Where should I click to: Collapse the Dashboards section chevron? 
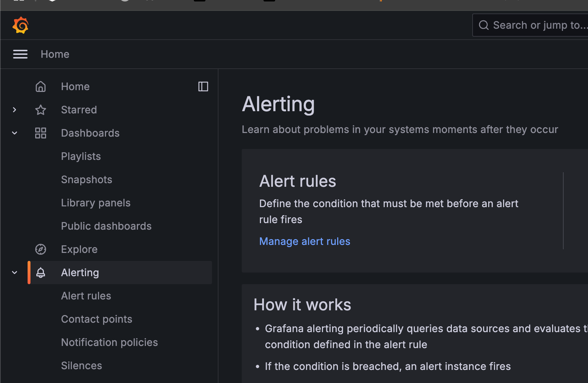(15, 133)
